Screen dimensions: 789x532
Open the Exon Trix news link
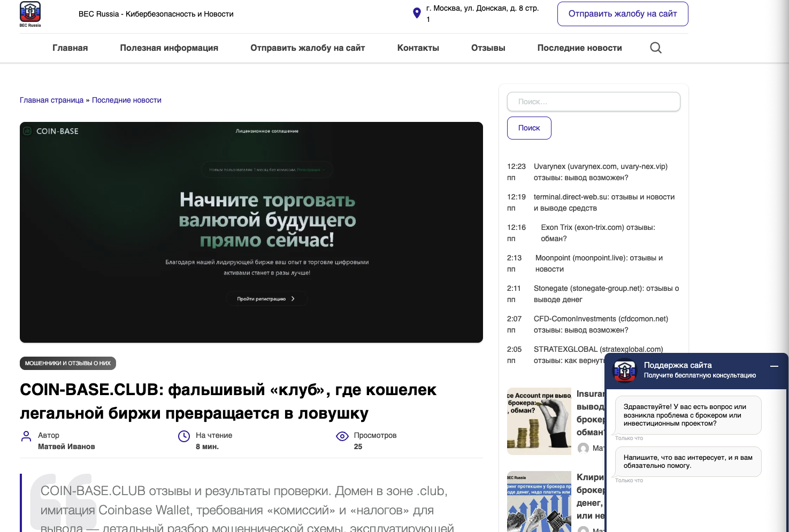click(x=598, y=233)
